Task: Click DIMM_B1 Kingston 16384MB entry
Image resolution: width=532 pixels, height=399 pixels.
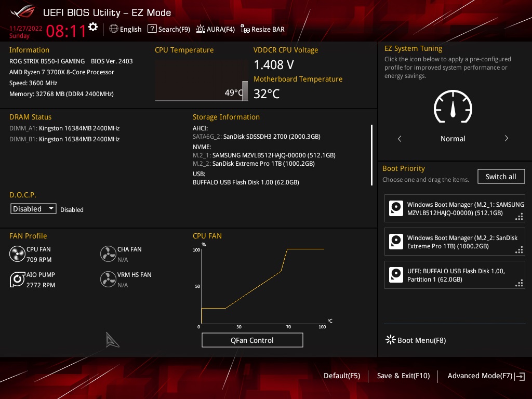Action: pos(64,139)
